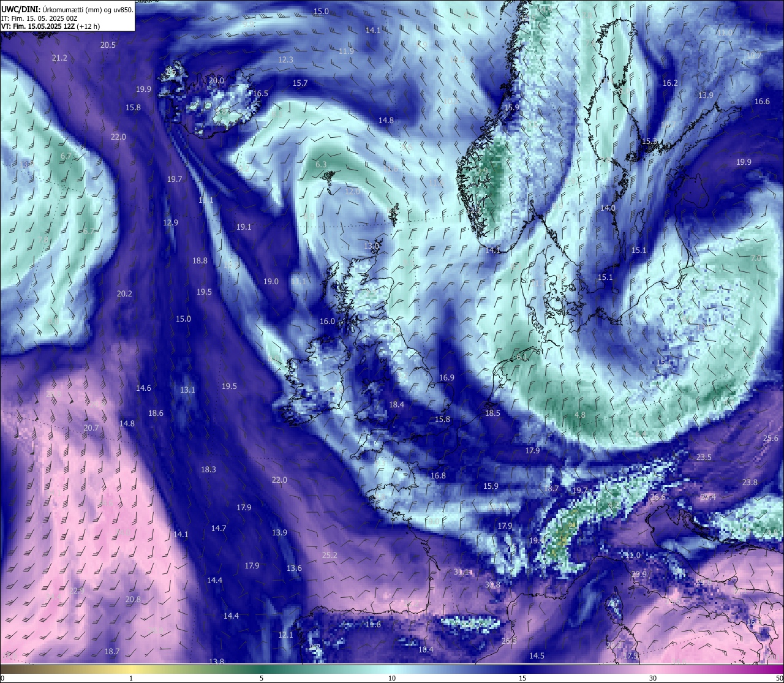Click the 18.4 value over England

tap(397, 404)
